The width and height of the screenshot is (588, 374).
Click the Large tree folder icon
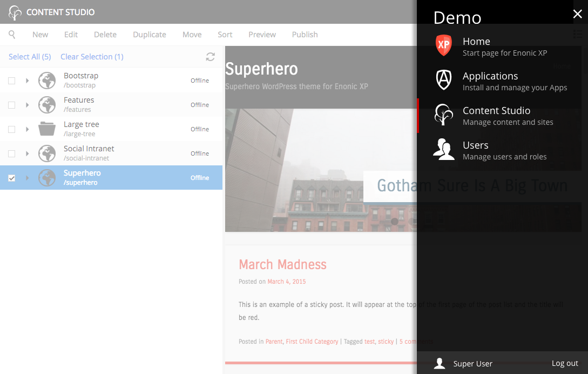[47, 129]
